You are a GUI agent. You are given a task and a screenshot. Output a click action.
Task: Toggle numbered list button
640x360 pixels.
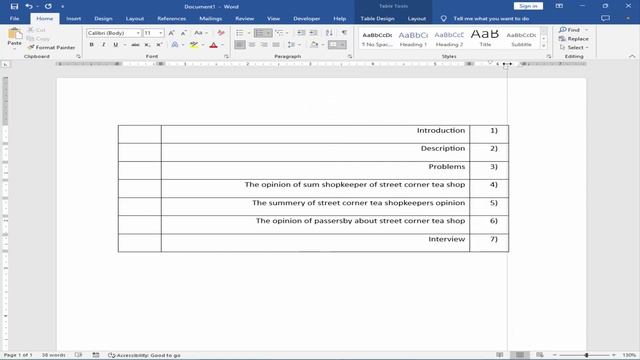coord(259,33)
